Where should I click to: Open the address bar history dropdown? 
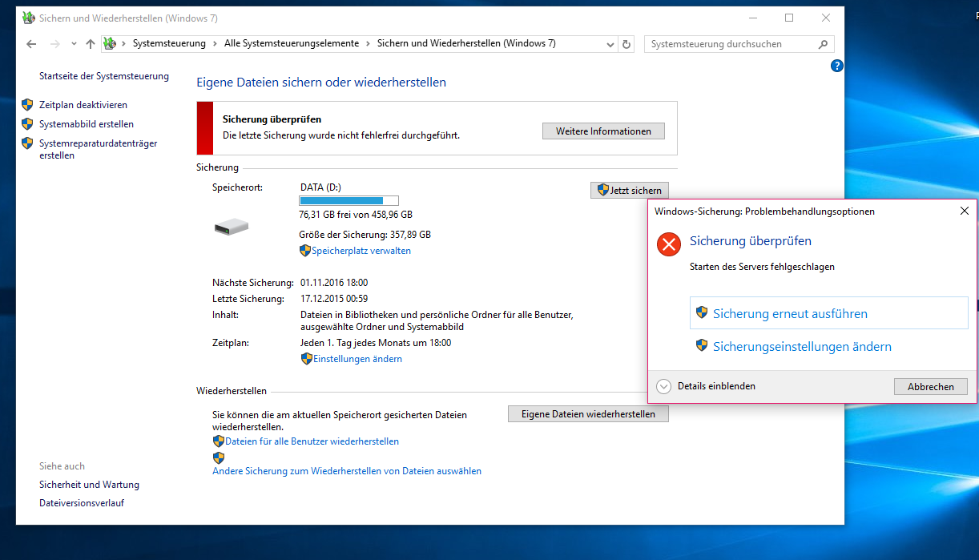click(611, 44)
